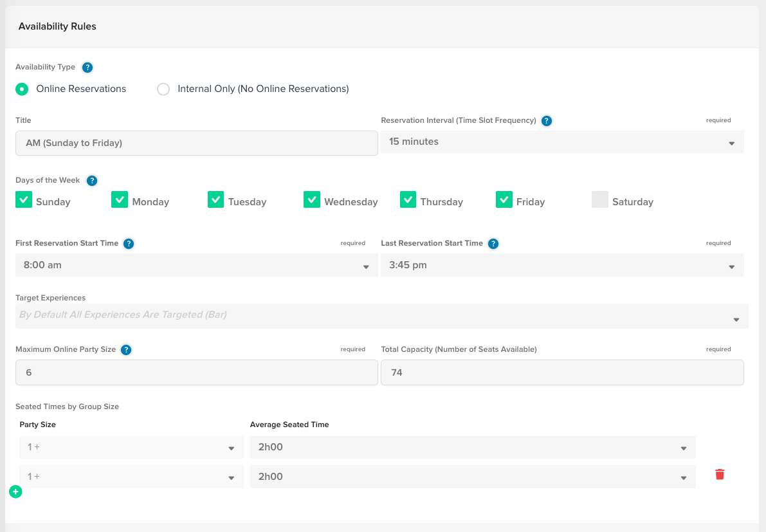This screenshot has width=766, height=532.
Task: Enable the Saturday checkbox
Action: (600, 200)
